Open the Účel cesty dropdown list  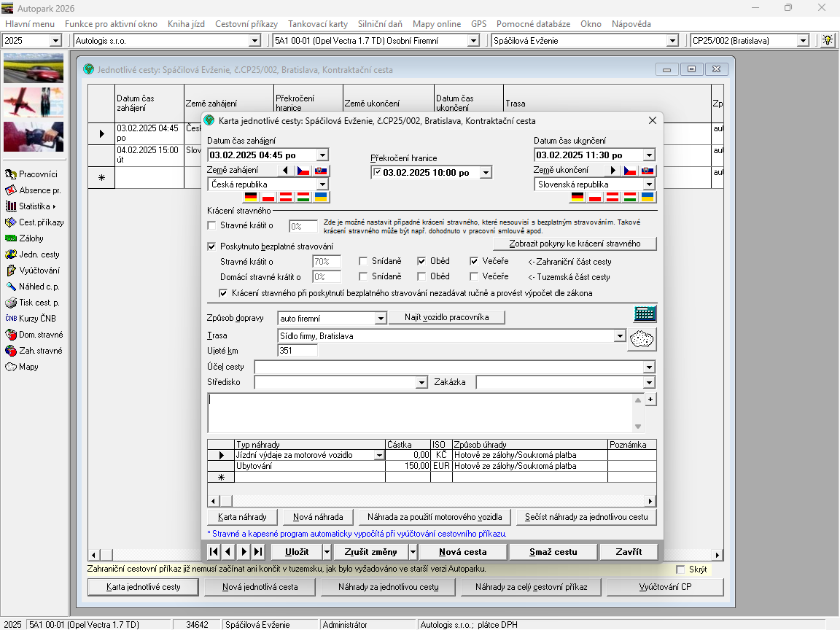pyautogui.click(x=648, y=367)
